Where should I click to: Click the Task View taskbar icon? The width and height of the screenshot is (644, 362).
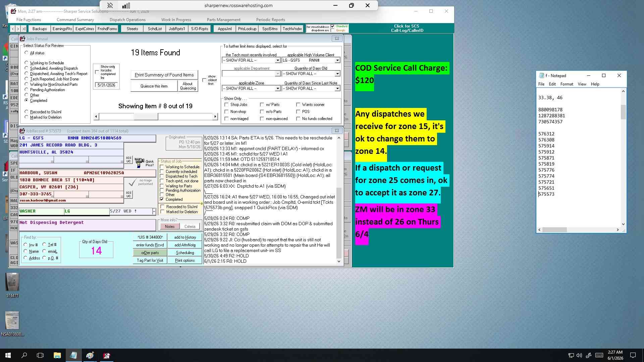(40, 355)
